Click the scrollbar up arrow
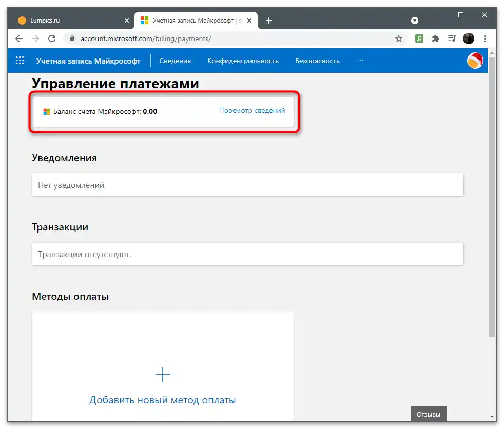Image resolution: width=504 pixels, height=429 pixels. point(492,53)
